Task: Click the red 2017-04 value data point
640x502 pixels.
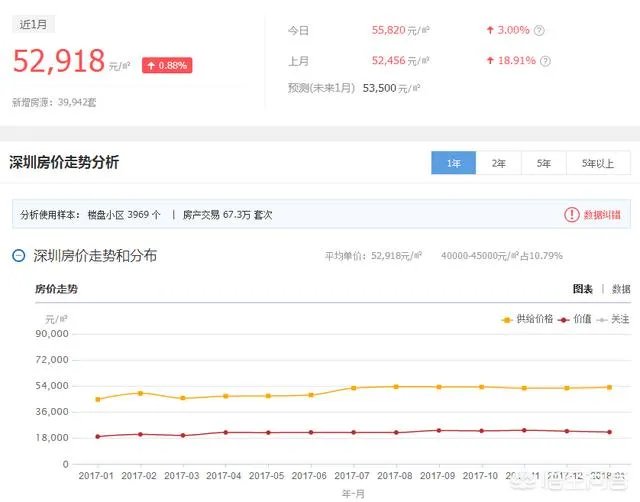Action: coord(226,432)
